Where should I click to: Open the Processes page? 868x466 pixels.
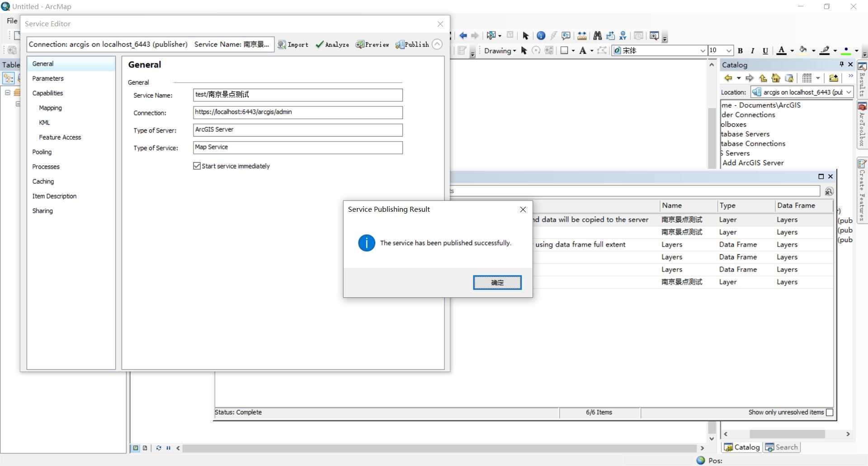point(46,166)
